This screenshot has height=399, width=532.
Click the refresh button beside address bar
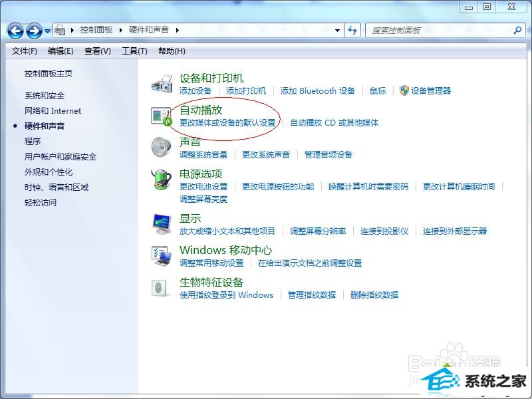pyautogui.click(x=352, y=31)
